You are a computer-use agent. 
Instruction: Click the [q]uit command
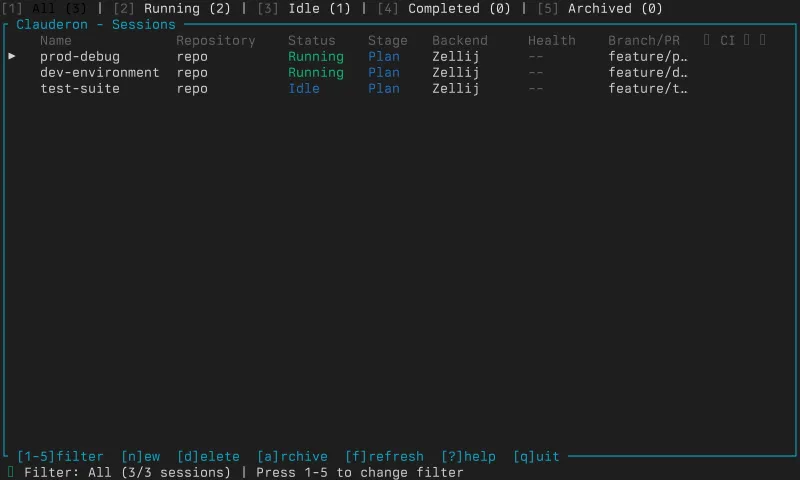(536, 456)
